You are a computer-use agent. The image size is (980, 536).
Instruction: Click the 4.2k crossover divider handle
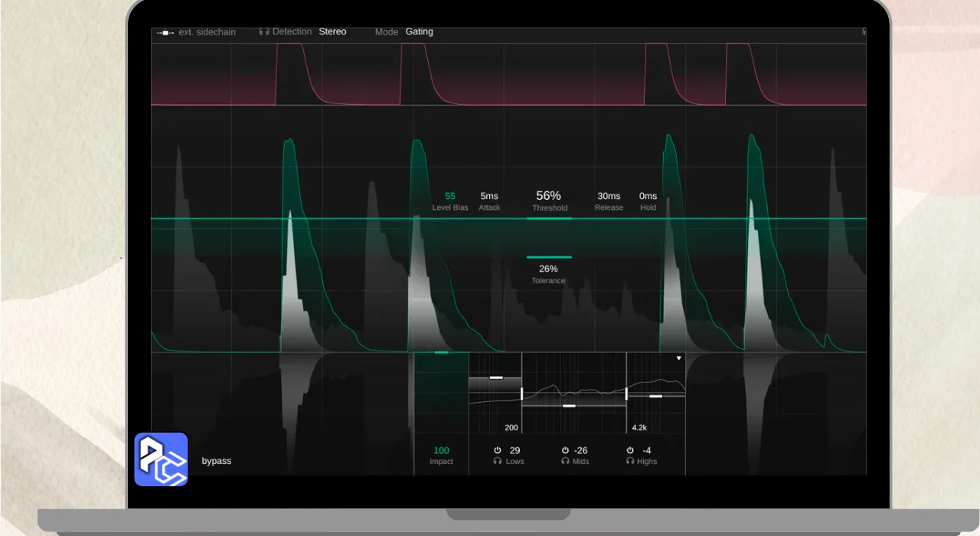tap(626, 394)
